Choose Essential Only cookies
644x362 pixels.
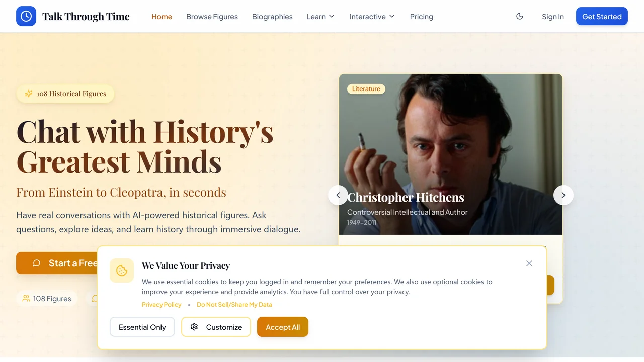(x=142, y=327)
